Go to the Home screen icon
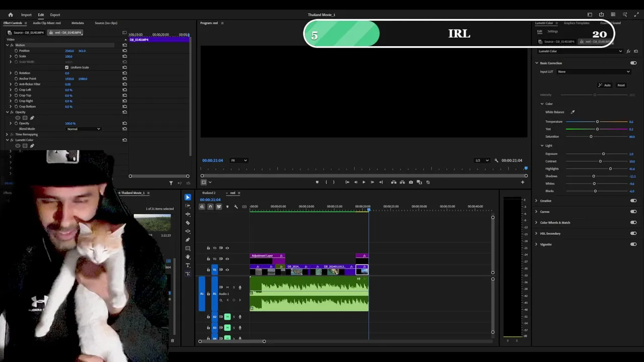This screenshot has height=362, width=644. 11,15
